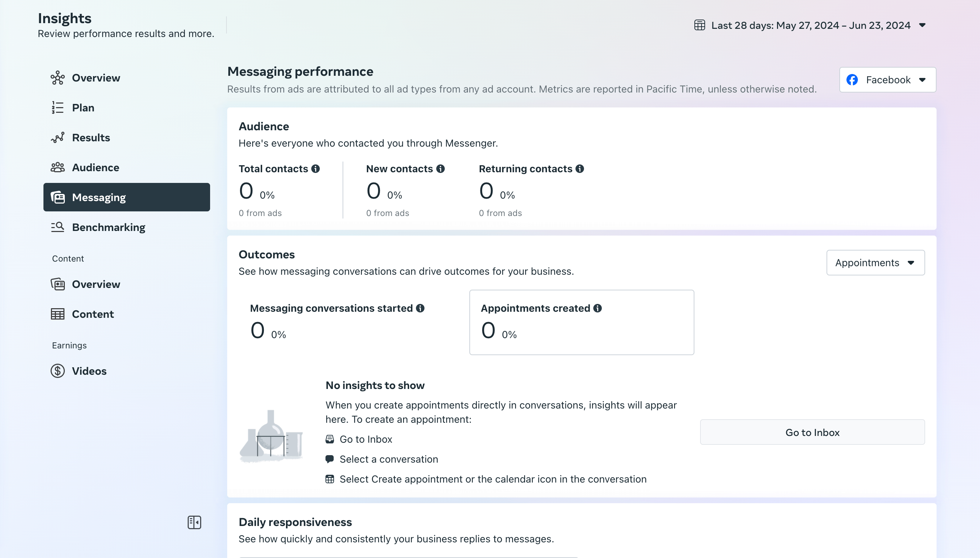Click the info icon beside New contacts
This screenshot has height=558, width=980.
(441, 169)
